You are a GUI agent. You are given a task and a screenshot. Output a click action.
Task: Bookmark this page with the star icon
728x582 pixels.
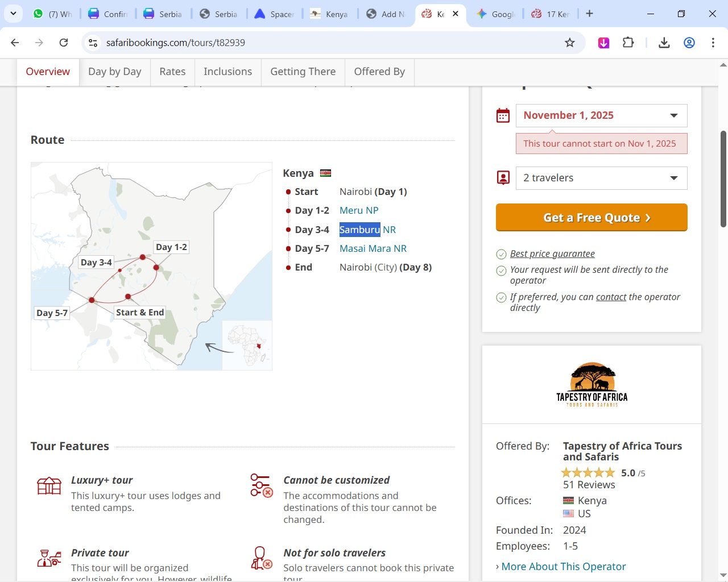[x=569, y=43]
